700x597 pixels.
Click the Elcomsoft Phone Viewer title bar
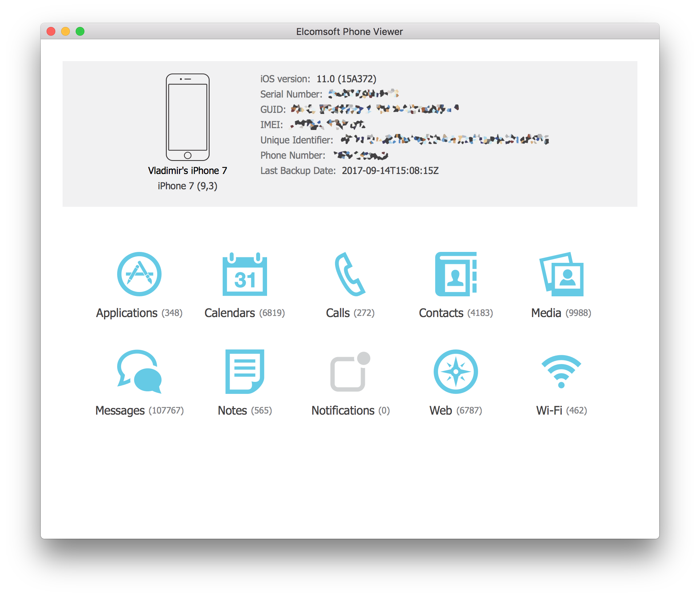tap(349, 32)
